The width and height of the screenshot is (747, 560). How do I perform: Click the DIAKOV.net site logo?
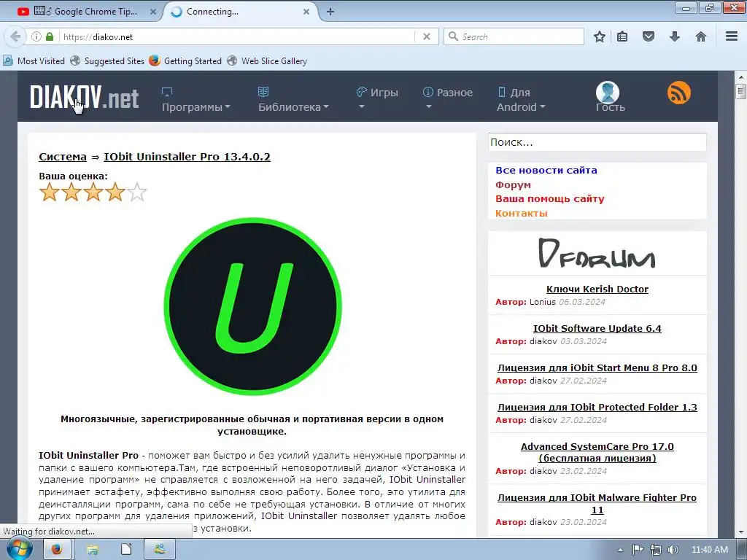point(85,98)
